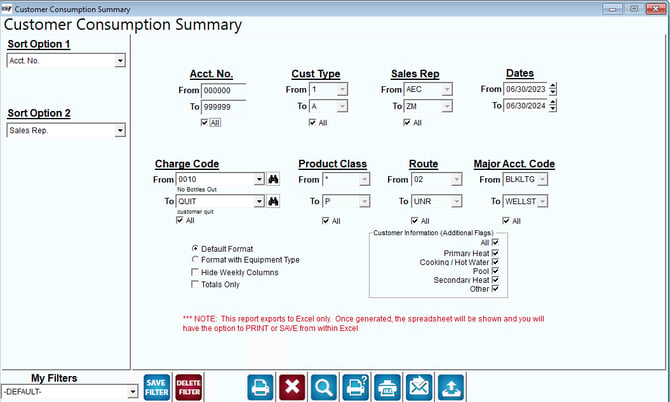
Task: Open Major Acct. Code From BLKLTG dropdown
Action: coord(542,179)
